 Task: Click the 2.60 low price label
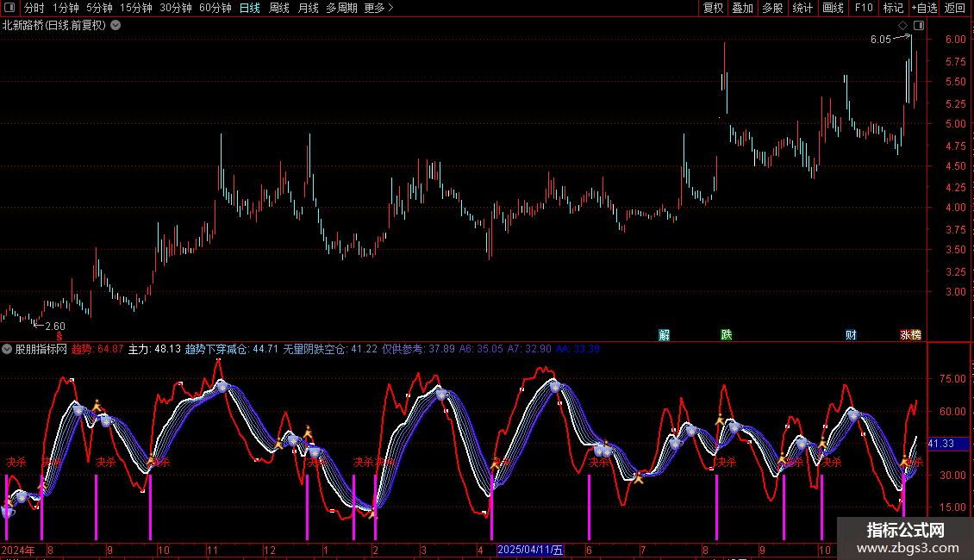pos(54,326)
